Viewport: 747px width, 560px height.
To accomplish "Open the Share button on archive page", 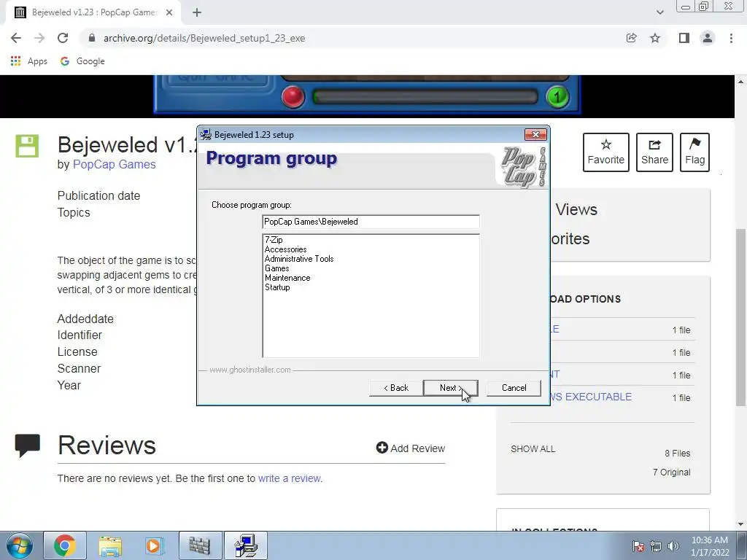I will coord(654,152).
